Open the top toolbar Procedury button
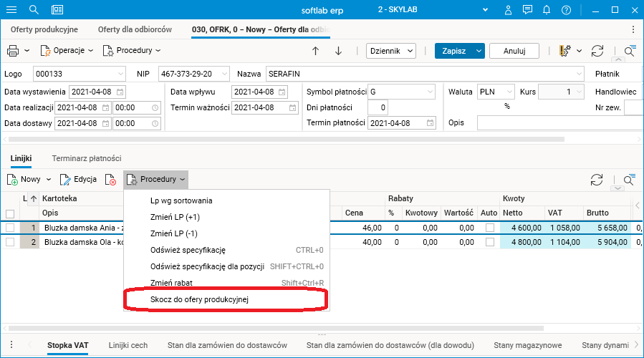This screenshot has height=358, width=644. (131, 51)
